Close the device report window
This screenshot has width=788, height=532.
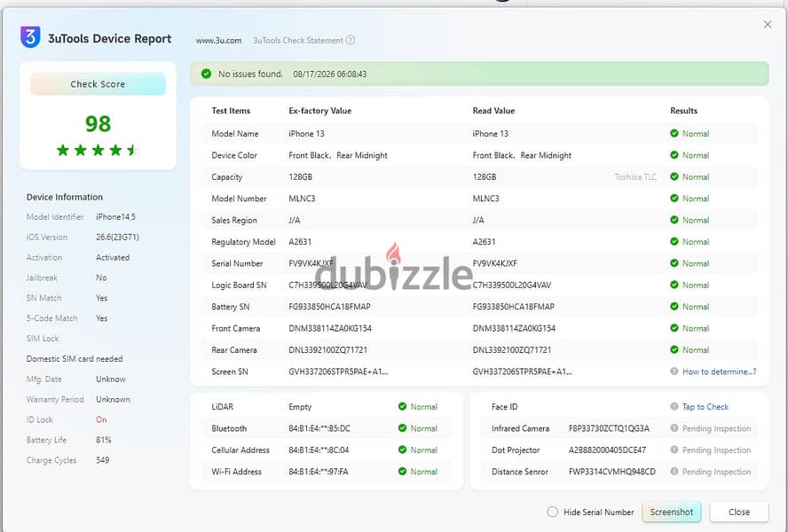[x=768, y=24]
